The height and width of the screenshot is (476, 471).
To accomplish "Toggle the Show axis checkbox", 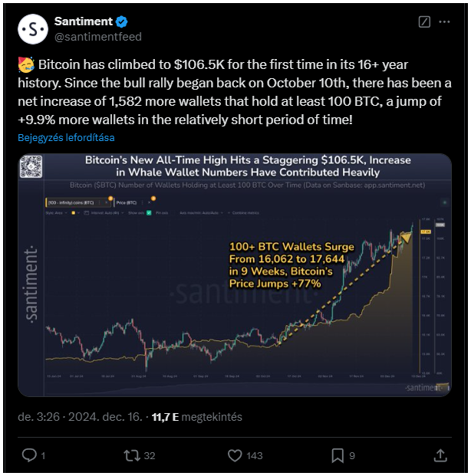I will tap(149, 213).
